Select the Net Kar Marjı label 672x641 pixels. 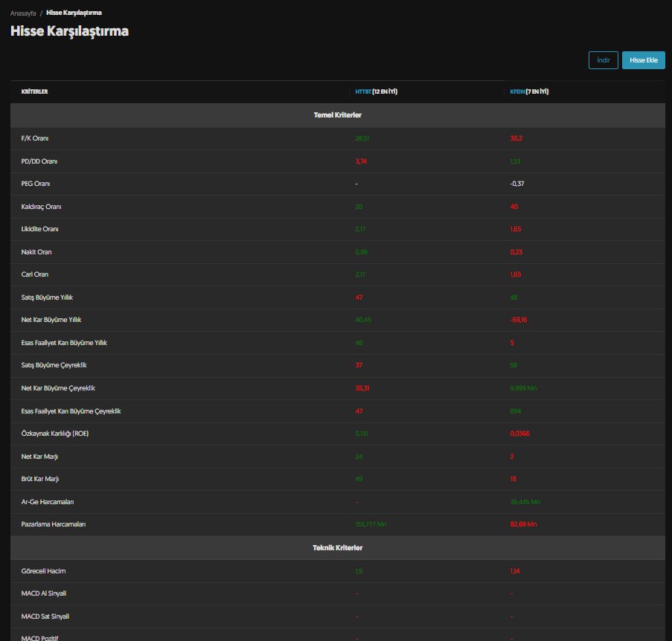[x=40, y=457]
